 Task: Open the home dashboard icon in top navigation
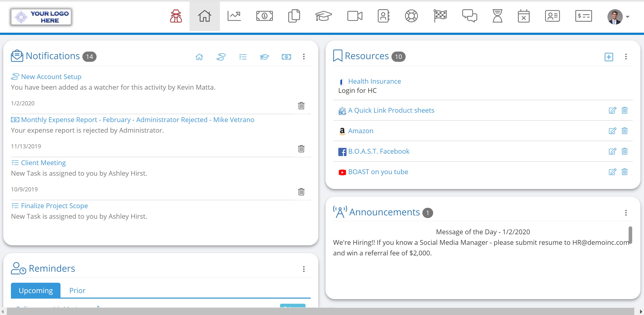click(205, 16)
